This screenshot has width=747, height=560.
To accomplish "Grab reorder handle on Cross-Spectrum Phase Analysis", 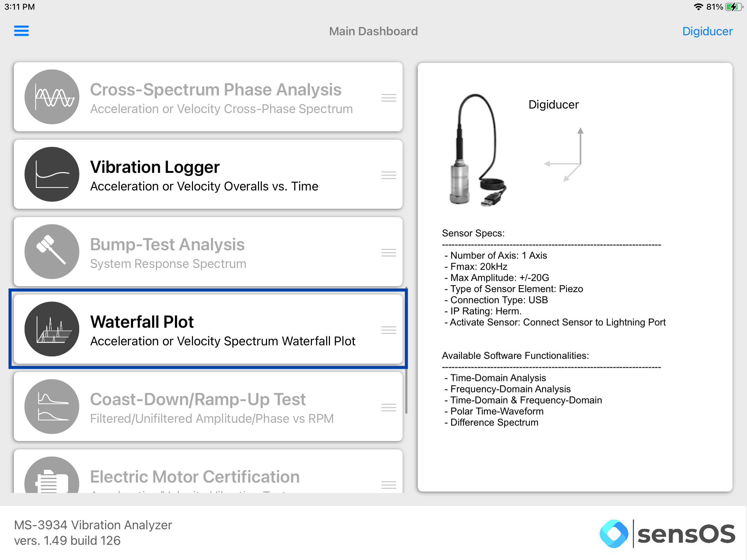I will (x=389, y=98).
